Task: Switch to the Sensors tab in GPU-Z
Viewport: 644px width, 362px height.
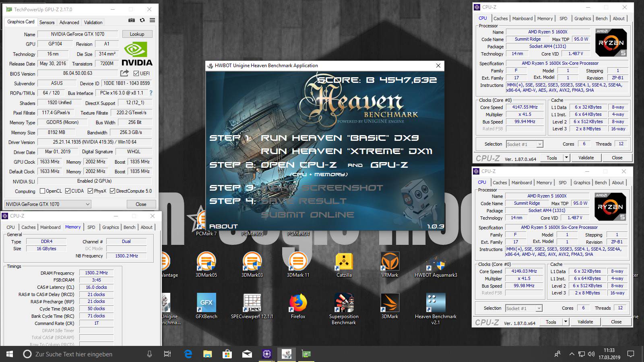Action: 47,23
